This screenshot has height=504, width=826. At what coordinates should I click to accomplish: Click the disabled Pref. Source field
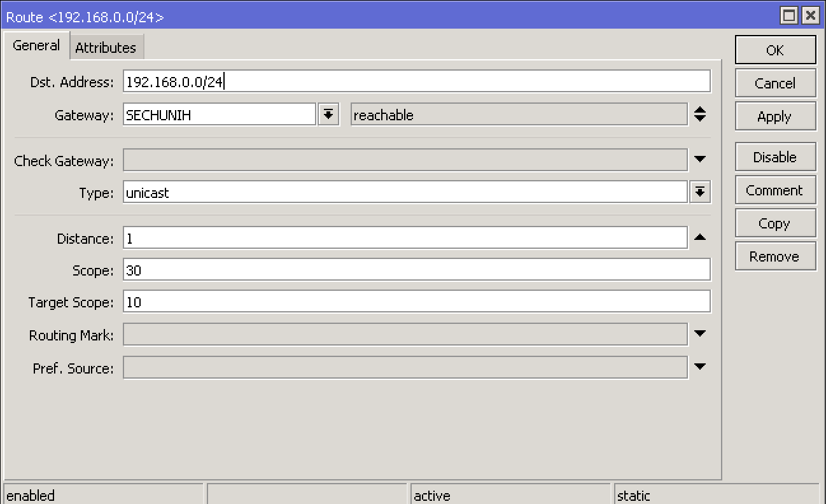coord(405,368)
